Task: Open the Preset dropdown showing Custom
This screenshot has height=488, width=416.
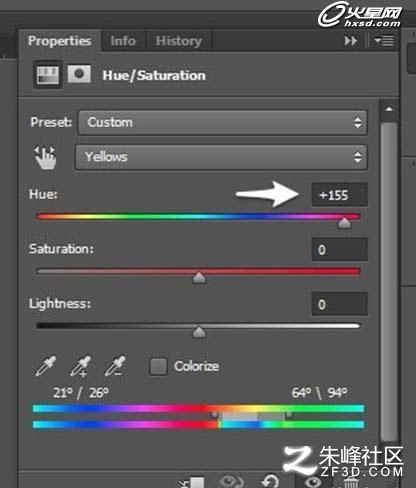Action: point(223,122)
